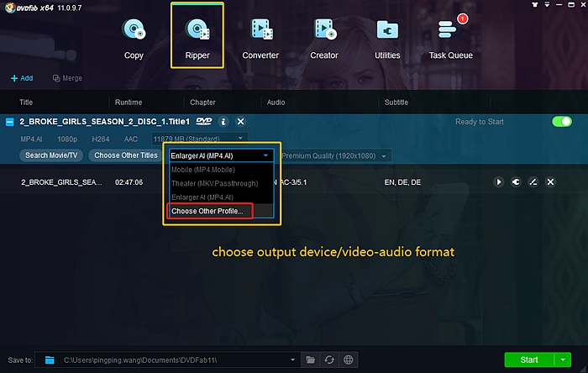Image resolution: width=588 pixels, height=373 pixels.
Task: Click the EN, DE, DE subtitle value
Action: click(x=402, y=182)
